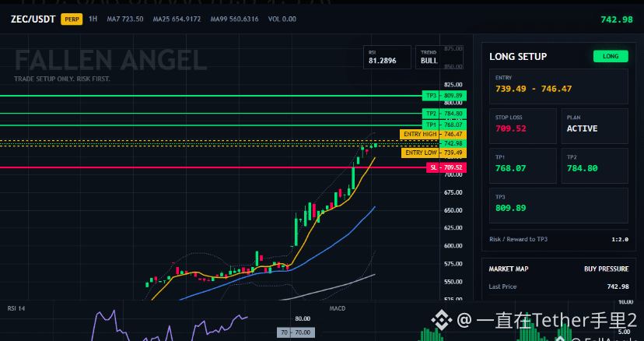Click the MARKET MAP heading
Image resolution: width=644 pixels, height=341 pixels.
(509, 269)
